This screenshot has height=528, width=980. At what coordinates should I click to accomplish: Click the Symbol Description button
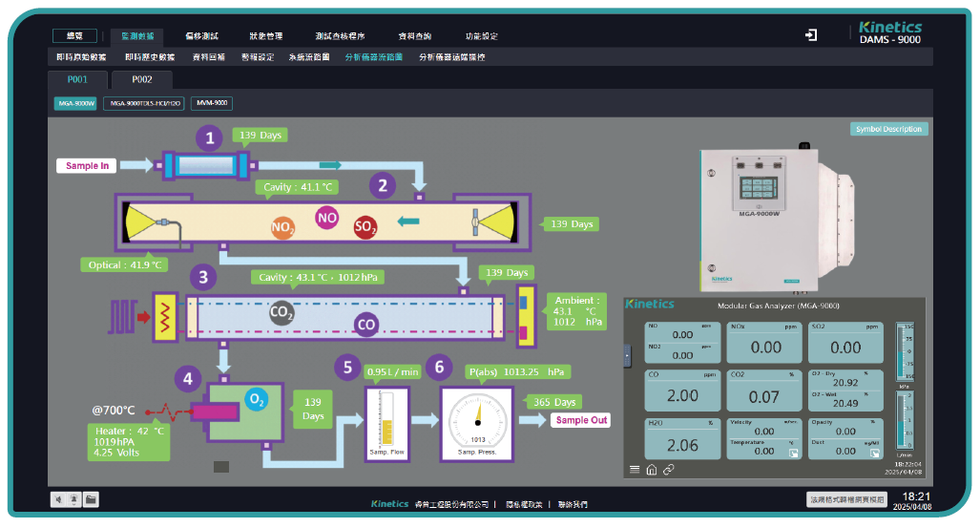(888, 129)
